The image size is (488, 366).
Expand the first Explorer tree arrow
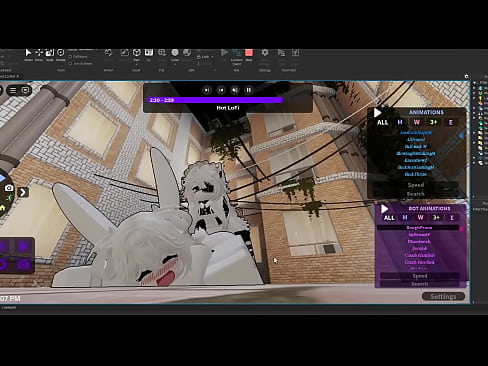[474, 83]
